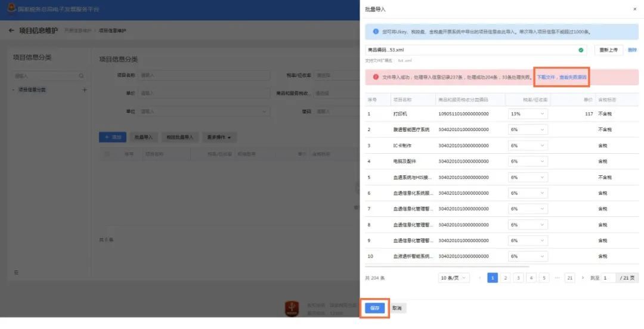Click the 共 204 条 total count text
Image resolution: width=644 pixels, height=329 pixels.
375,278
